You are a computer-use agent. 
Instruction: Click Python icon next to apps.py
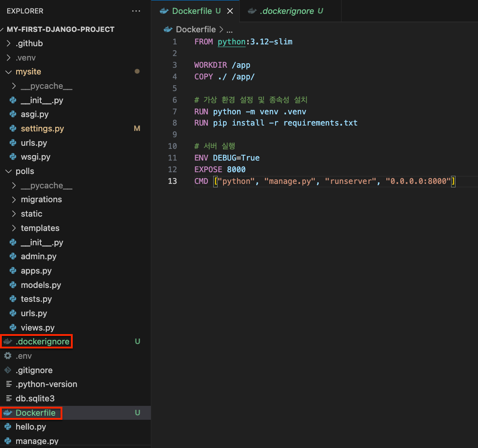(13, 271)
